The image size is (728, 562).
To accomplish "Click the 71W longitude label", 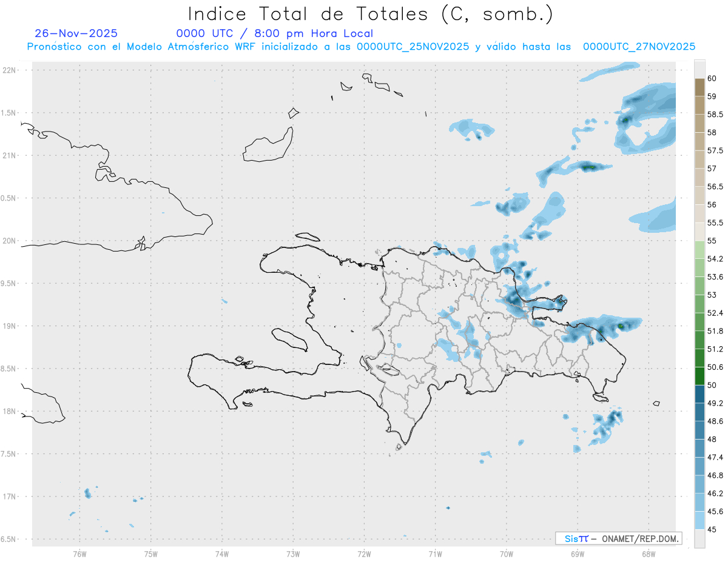I will (435, 554).
